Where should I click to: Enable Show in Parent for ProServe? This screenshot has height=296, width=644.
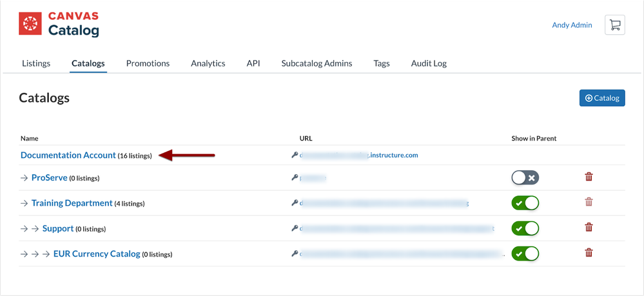tap(525, 177)
